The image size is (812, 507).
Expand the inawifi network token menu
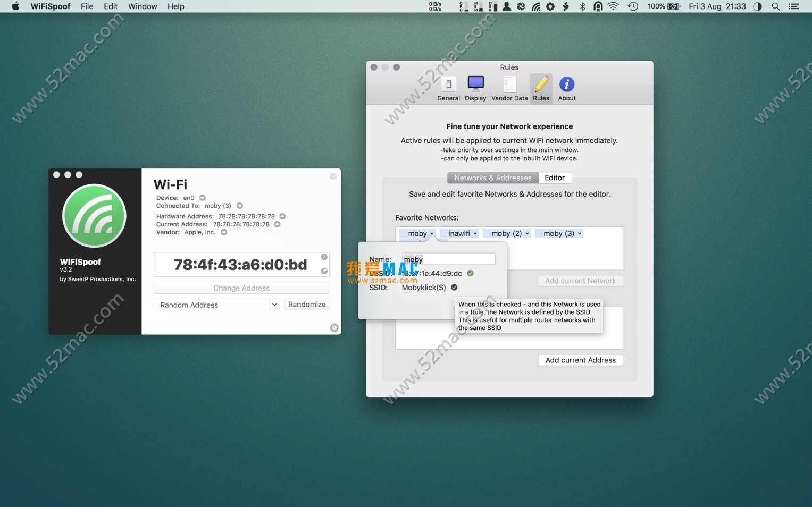click(x=475, y=233)
